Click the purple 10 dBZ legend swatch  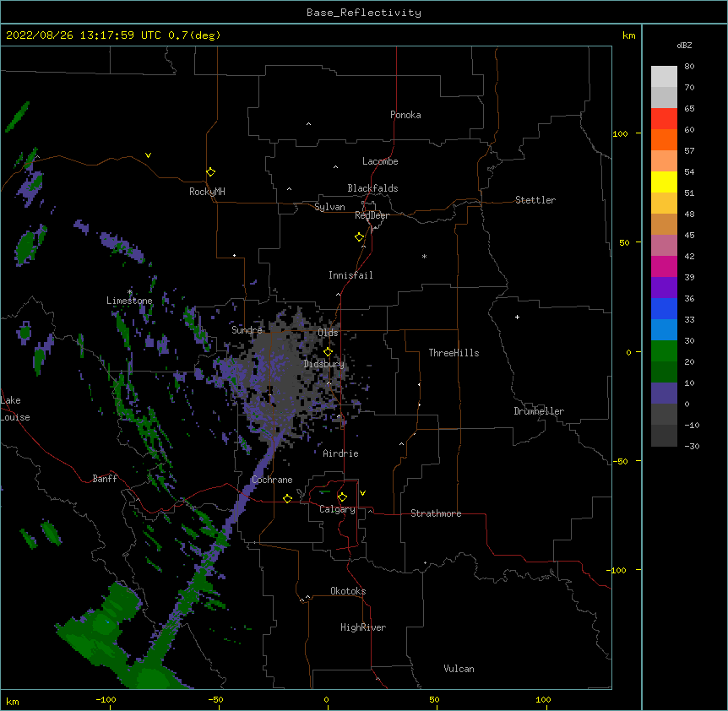664,393
